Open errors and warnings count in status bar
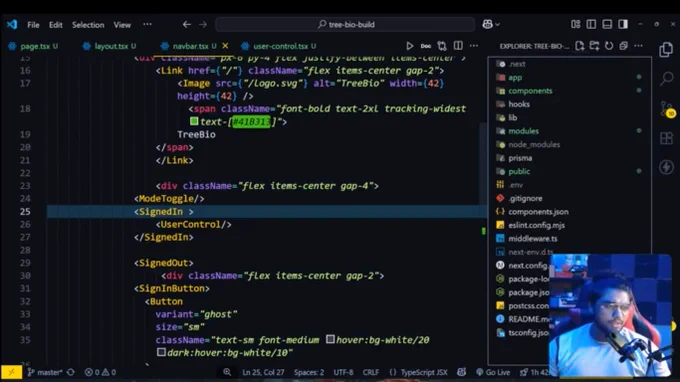Screen dimensions: 680x382 [x=100, y=372]
